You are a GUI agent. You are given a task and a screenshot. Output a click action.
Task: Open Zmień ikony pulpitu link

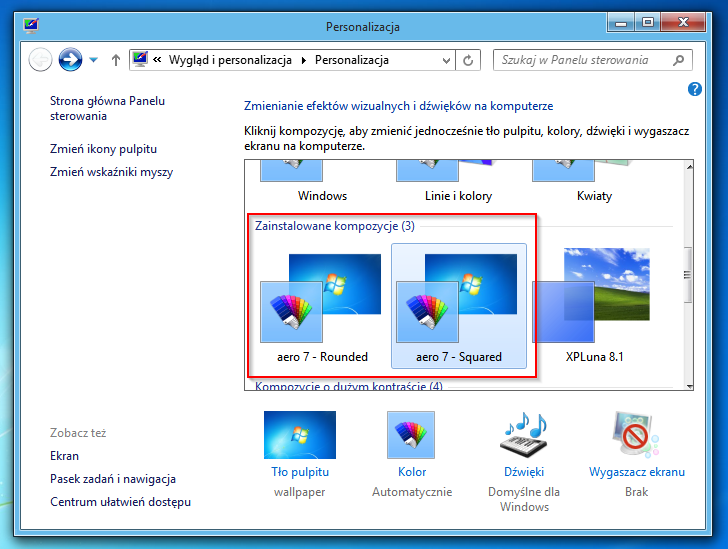coord(104,149)
